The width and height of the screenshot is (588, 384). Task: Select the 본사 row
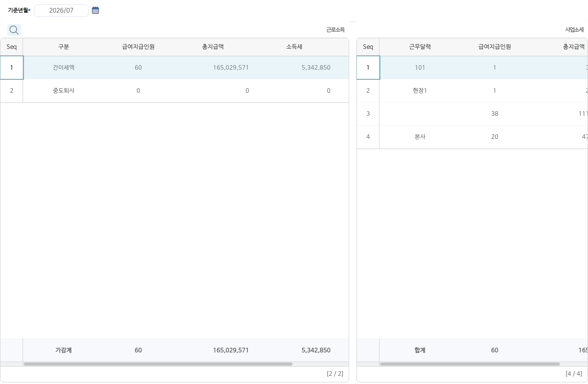pyautogui.click(x=472, y=137)
